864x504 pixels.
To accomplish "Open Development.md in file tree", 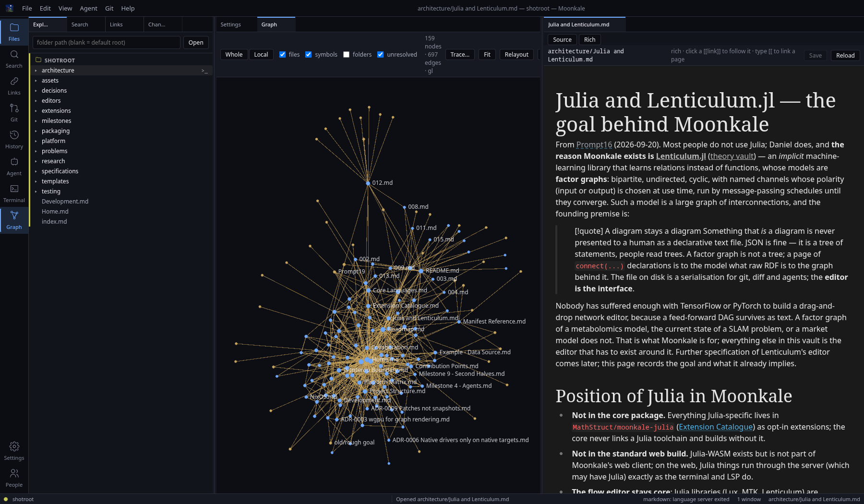I will (65, 202).
